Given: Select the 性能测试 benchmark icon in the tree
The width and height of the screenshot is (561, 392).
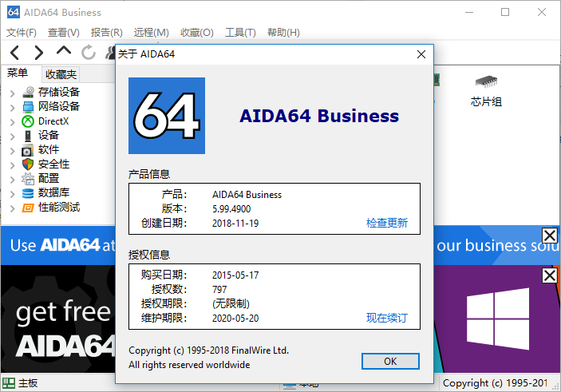Looking at the screenshot, I should pyautogui.click(x=28, y=208).
